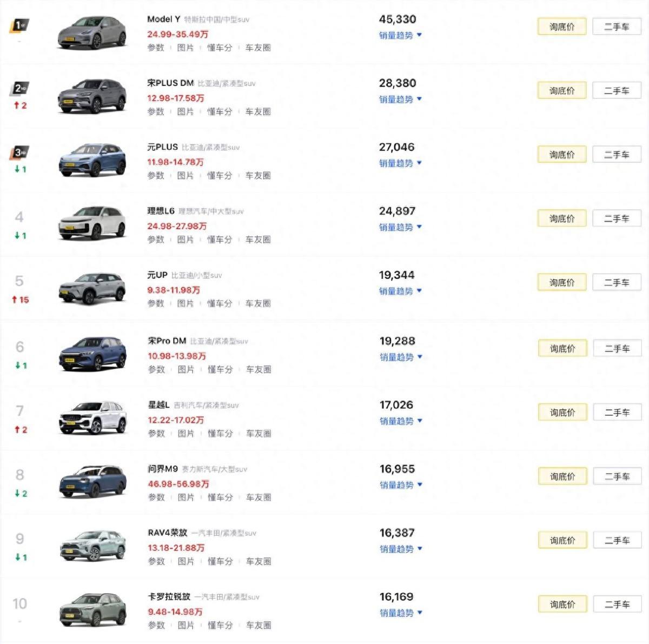Click the rank 2 badge icon
Image resolution: width=649 pixels, height=644 pixels.
(21, 88)
